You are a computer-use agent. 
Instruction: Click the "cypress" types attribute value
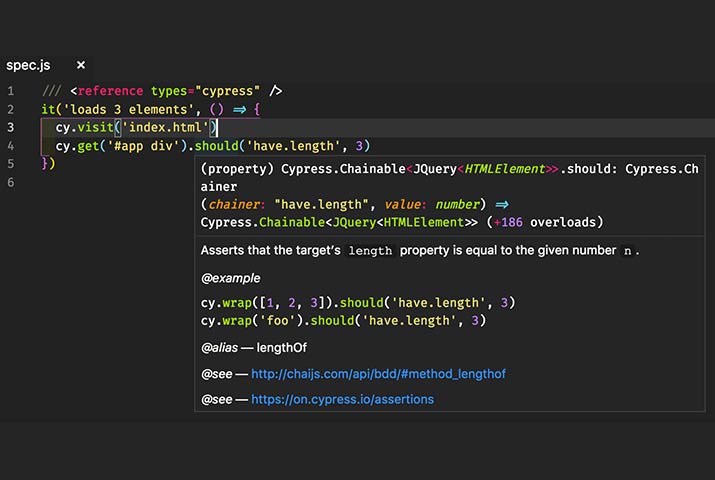pos(226,91)
